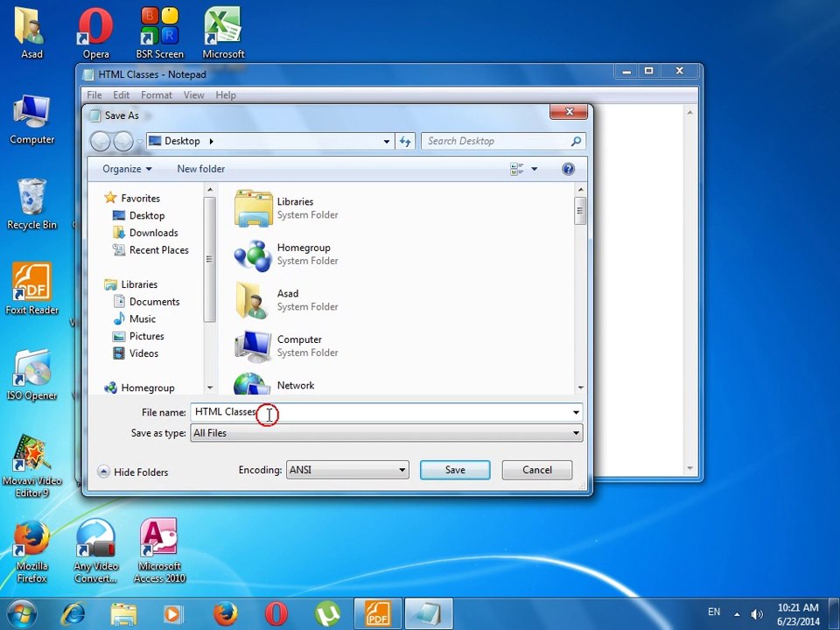
Task: Open the Save as type dropdown
Action: (386, 433)
